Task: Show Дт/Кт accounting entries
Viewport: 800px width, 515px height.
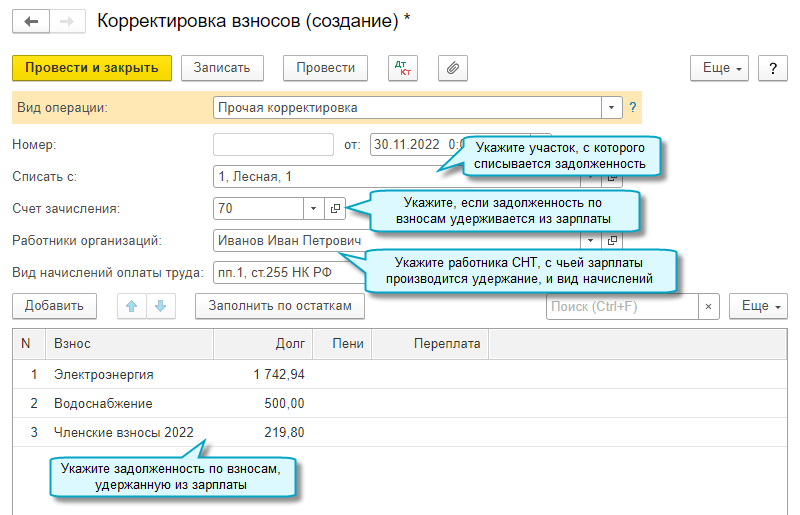Action: [405, 68]
